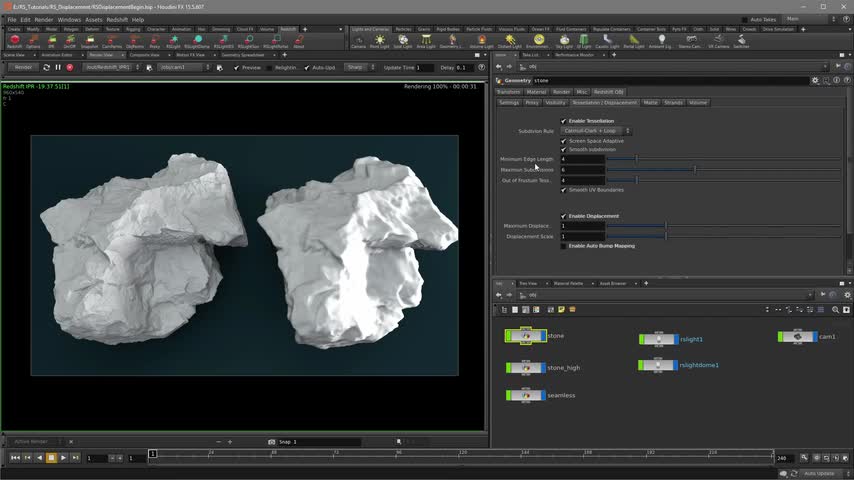This screenshot has width=854, height=480.
Task: Click the refresh icon beside Render
Action: point(44,67)
